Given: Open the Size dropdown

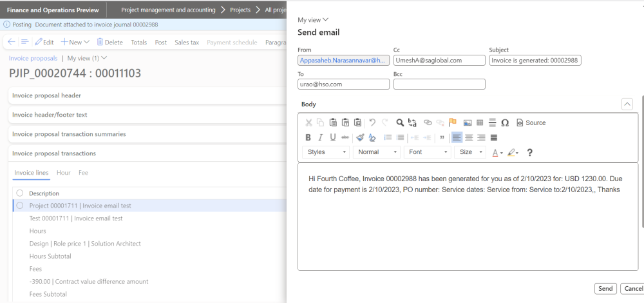Looking at the screenshot, I should [470, 152].
